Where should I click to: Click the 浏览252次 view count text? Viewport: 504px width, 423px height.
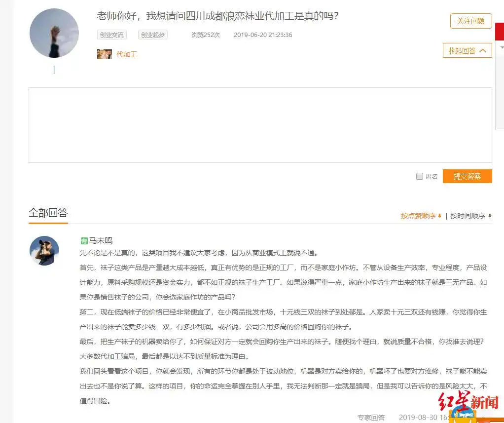tap(206, 35)
